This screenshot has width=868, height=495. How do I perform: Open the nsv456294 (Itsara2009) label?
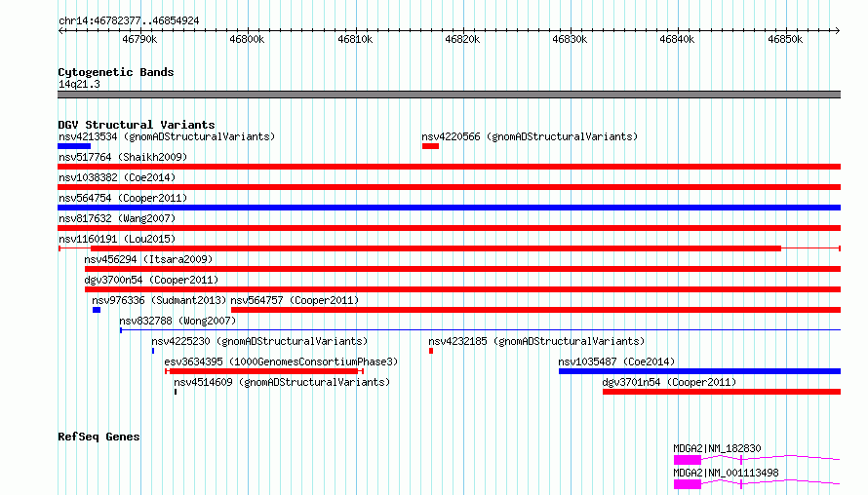(x=148, y=259)
